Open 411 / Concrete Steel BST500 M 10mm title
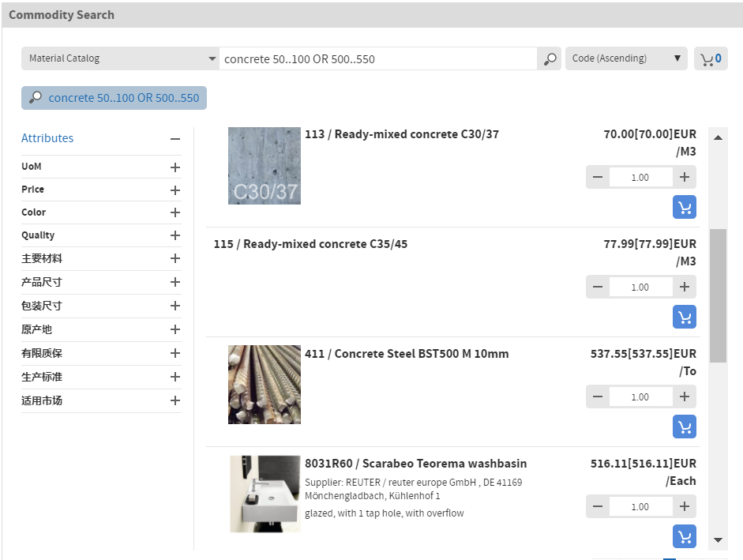Image resolution: width=743 pixels, height=560 pixels. (x=407, y=354)
